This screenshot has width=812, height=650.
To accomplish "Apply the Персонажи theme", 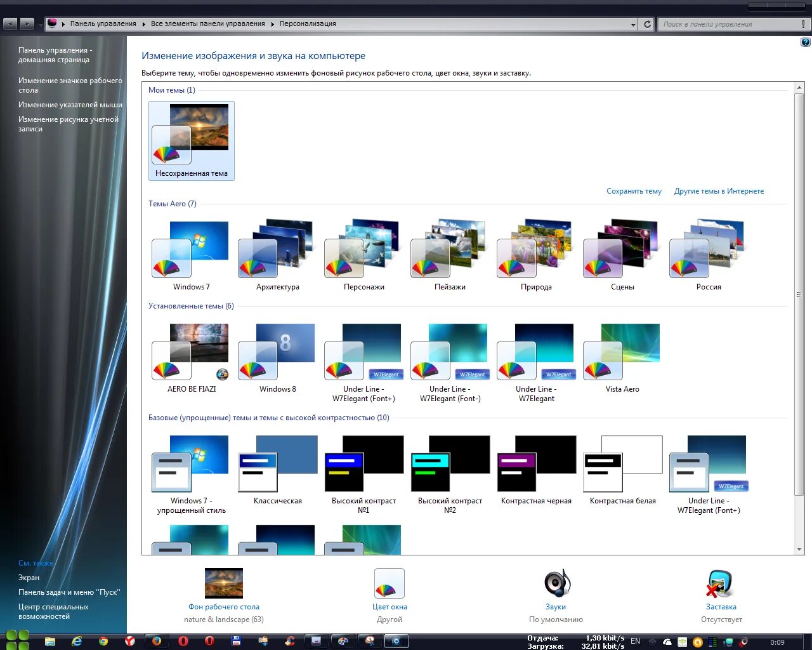I will point(364,256).
